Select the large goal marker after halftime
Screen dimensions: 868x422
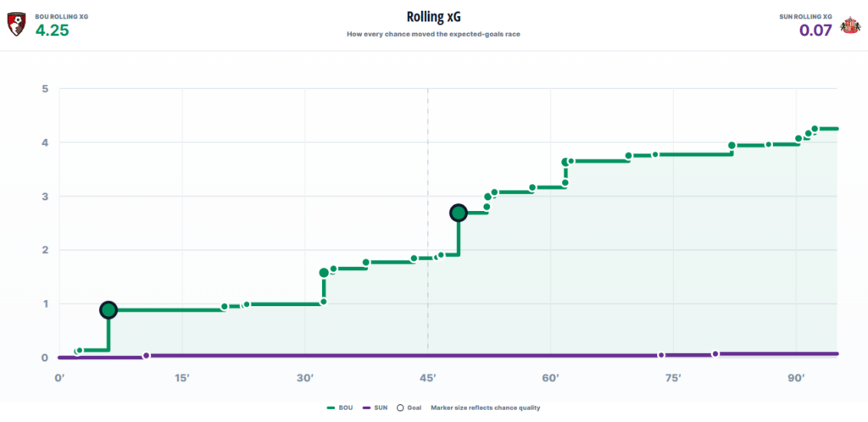click(x=459, y=213)
